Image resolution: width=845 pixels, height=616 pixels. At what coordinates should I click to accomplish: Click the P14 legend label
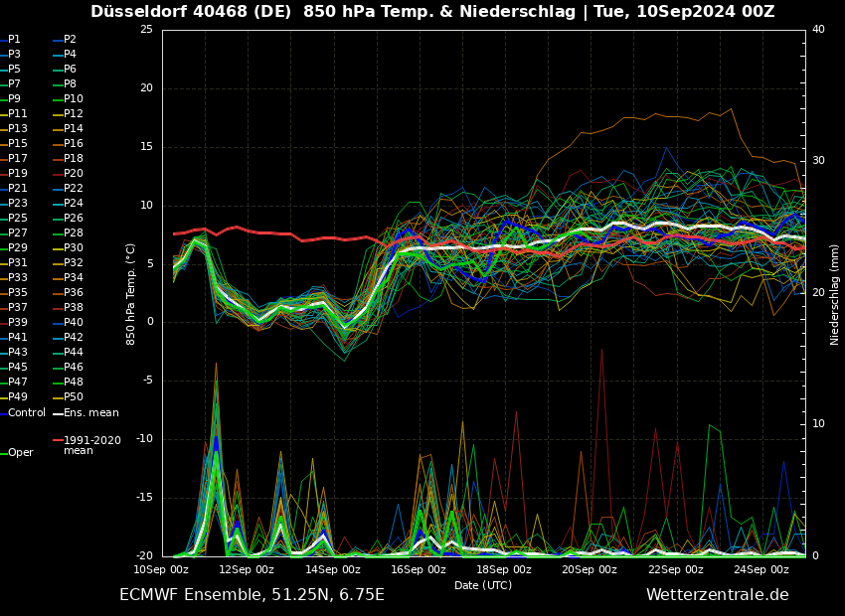click(x=74, y=129)
